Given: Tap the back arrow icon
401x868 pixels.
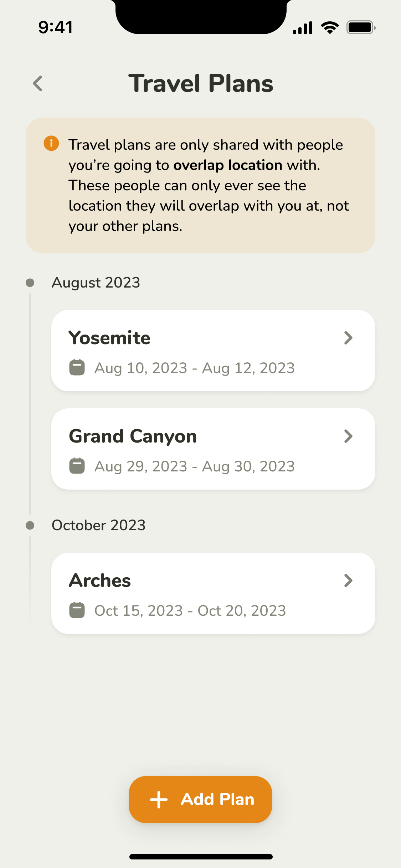Looking at the screenshot, I should click(x=38, y=83).
